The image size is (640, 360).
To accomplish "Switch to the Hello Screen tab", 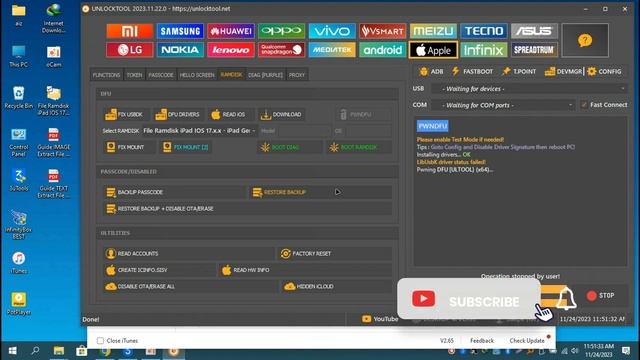I will click(197, 75).
